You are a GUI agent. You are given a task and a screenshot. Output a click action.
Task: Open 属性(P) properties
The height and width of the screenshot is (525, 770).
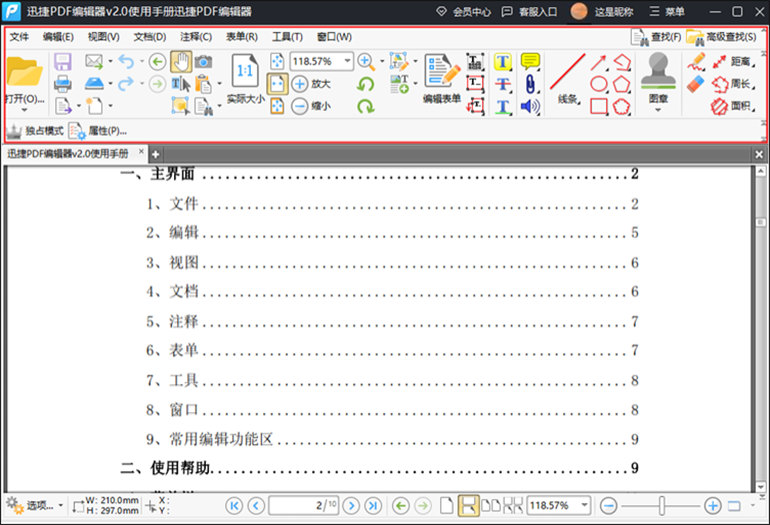tap(98, 131)
